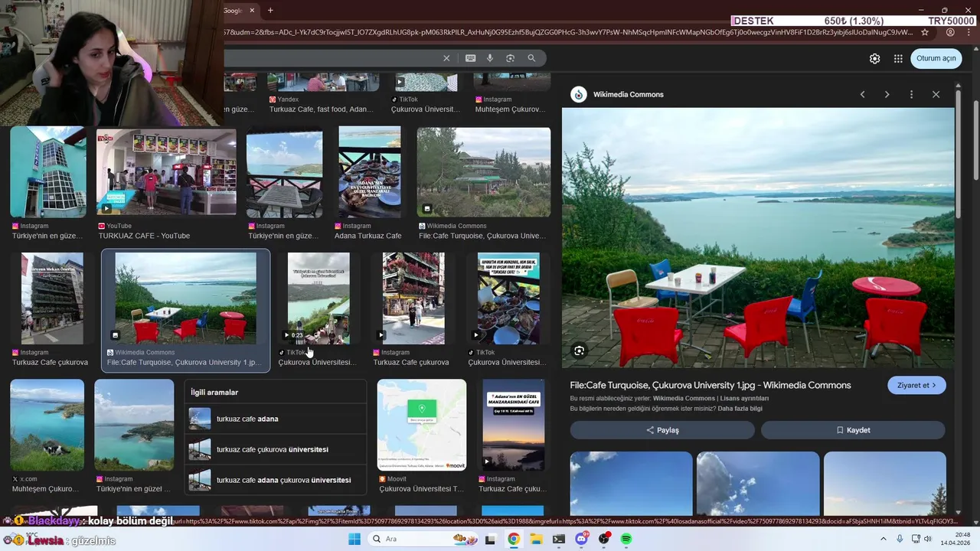Show next image in preview panel

[x=887, y=94]
